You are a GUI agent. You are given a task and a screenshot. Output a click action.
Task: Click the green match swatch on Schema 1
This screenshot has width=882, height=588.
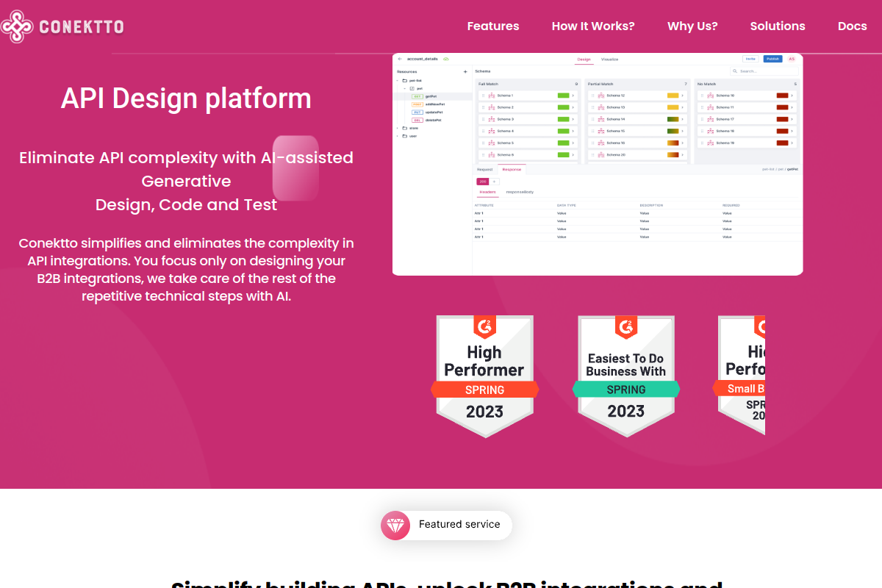point(563,96)
